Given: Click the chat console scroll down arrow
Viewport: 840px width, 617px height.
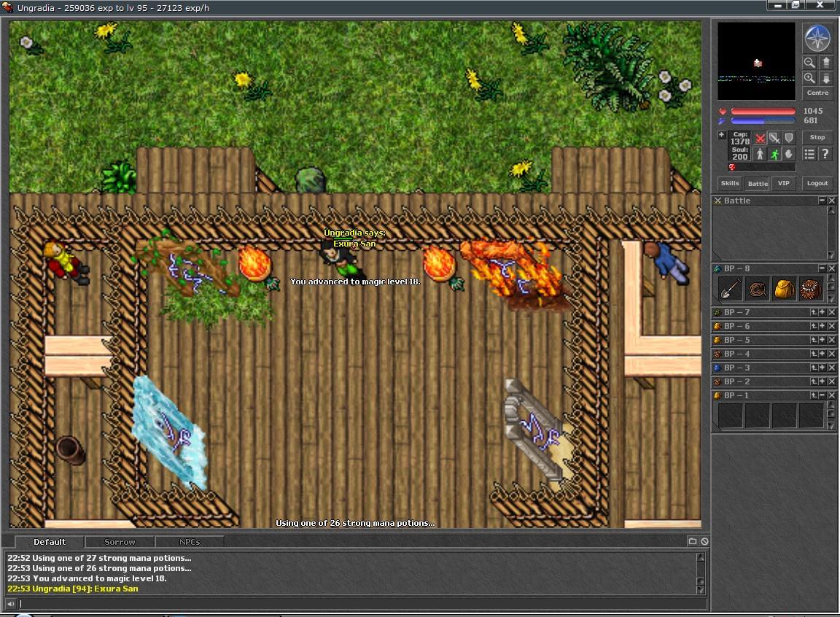Looking at the screenshot, I should tap(700, 589).
